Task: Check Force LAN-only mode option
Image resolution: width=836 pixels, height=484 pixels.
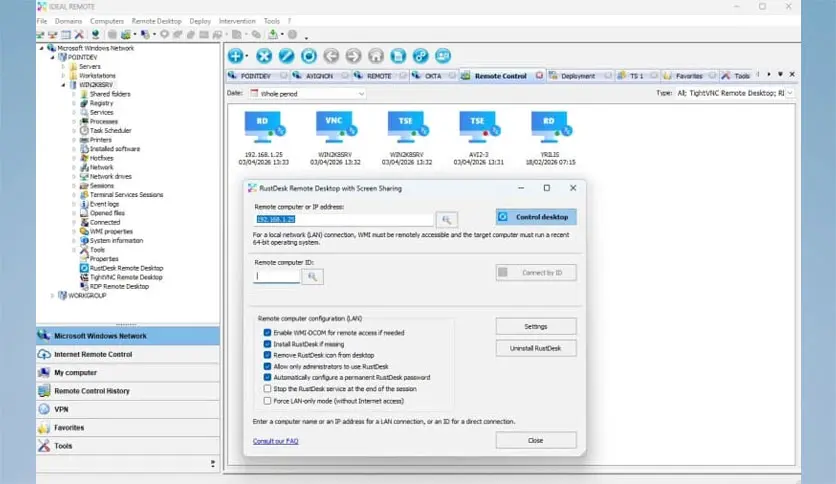Action: click(x=267, y=400)
